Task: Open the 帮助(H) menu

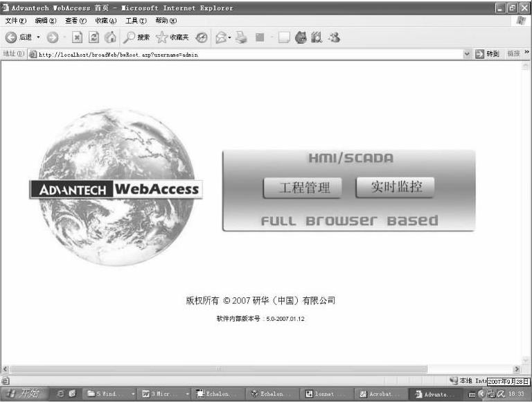Action: [x=166, y=21]
